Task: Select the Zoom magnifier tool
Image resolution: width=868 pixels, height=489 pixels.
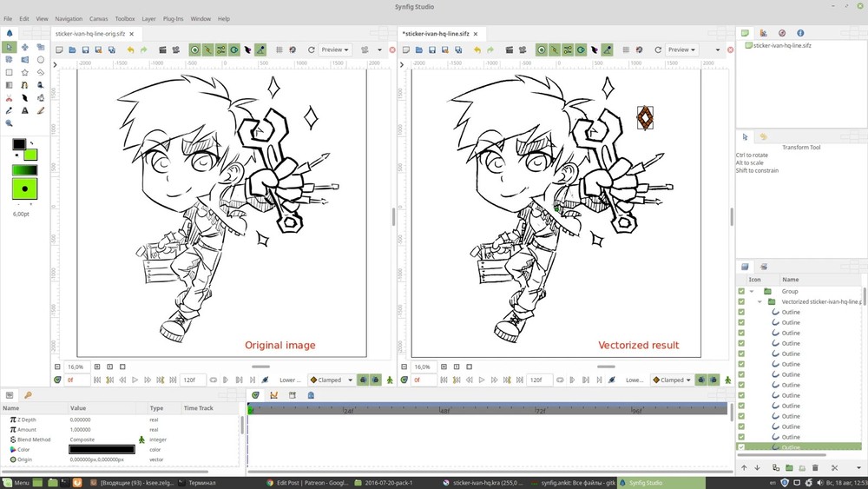Action: click(x=10, y=123)
